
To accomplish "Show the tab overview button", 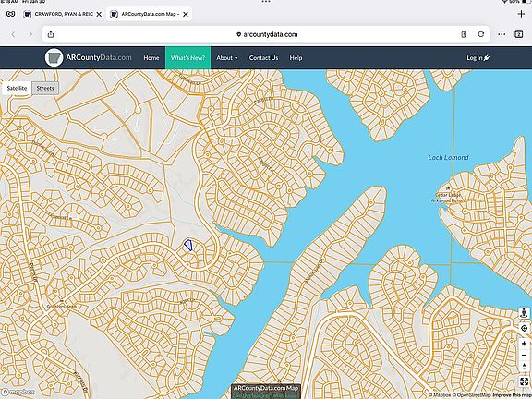I will point(519,34).
